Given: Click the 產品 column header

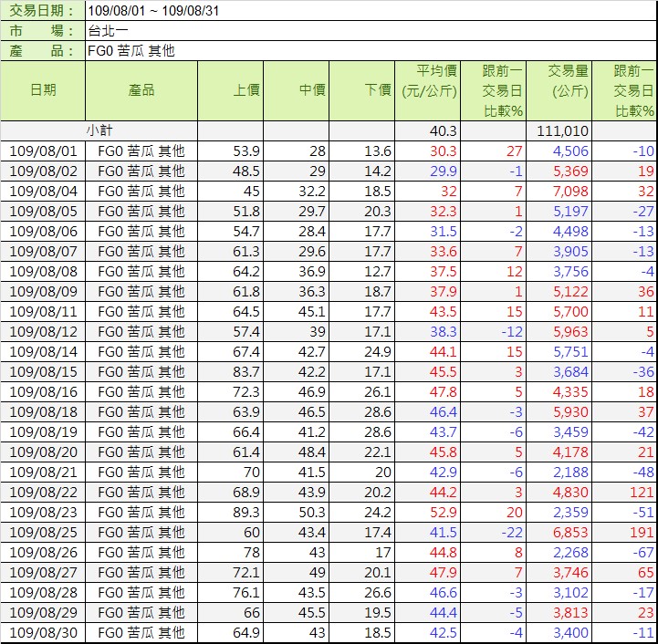Looking at the screenshot, I should coord(141,90).
